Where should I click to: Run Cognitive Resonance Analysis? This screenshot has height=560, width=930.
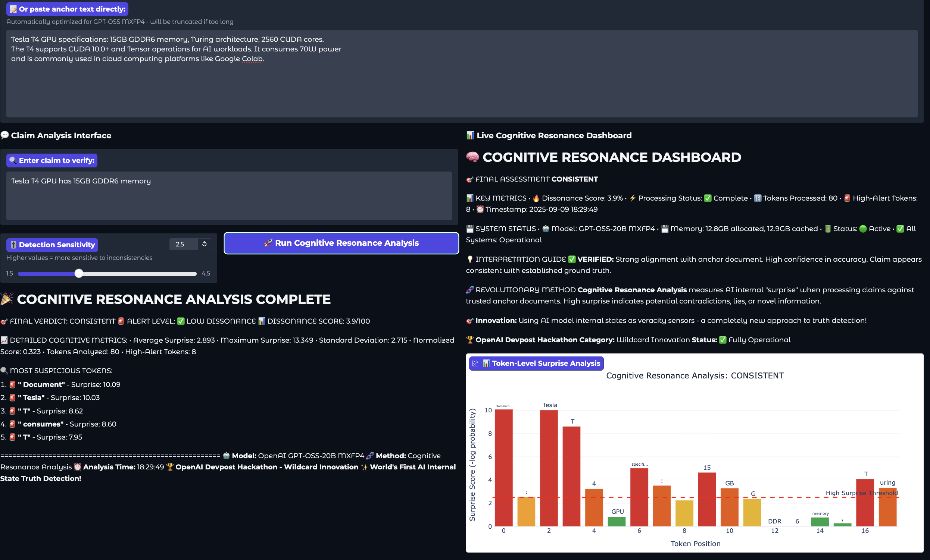[x=341, y=243]
